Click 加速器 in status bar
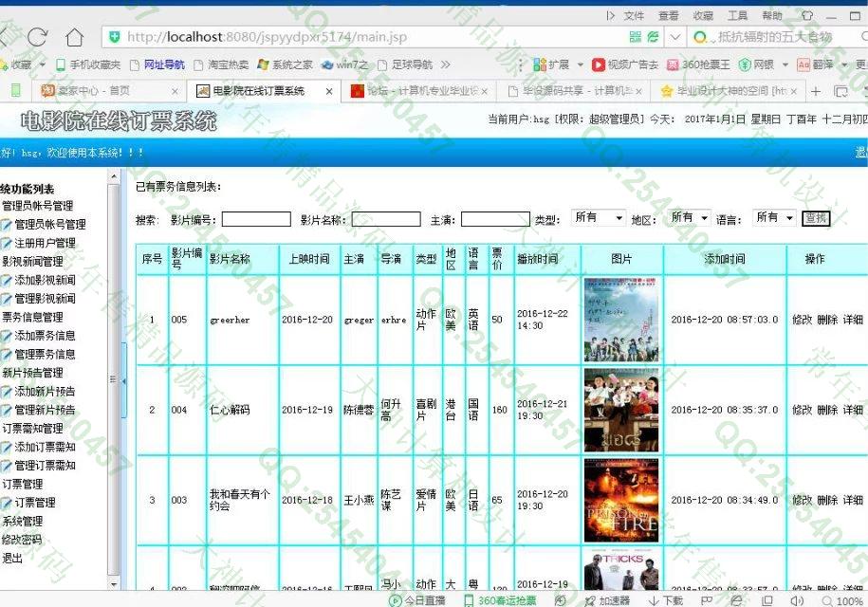868x607 pixels. click(x=608, y=600)
